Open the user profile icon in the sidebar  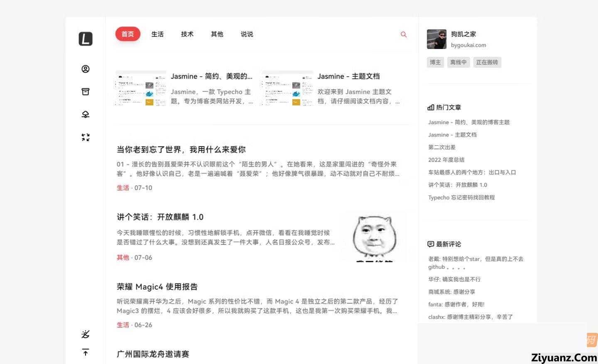pos(86,69)
